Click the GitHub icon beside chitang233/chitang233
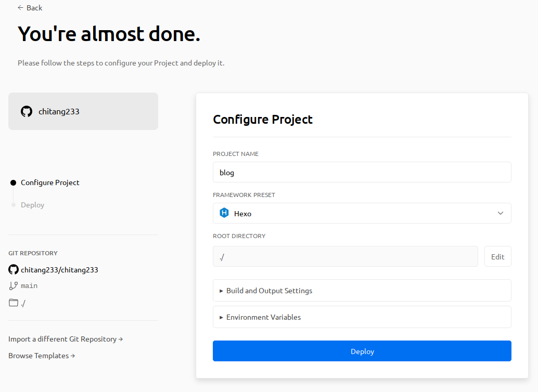This screenshot has height=392, width=538. tap(14, 270)
